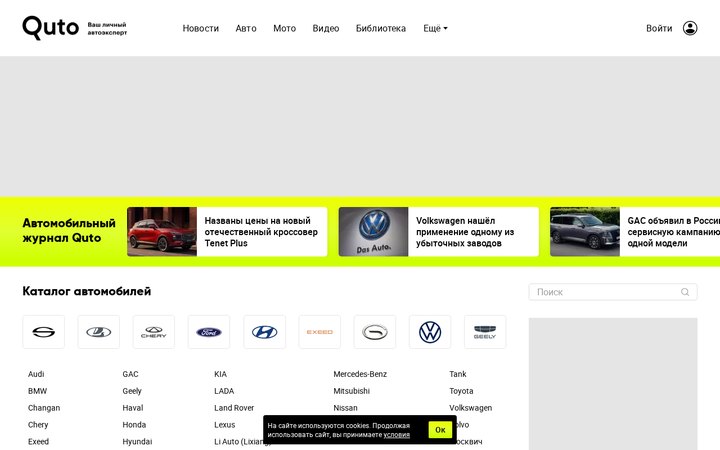
Task: Focus the Поиск search field
Action: click(x=613, y=292)
